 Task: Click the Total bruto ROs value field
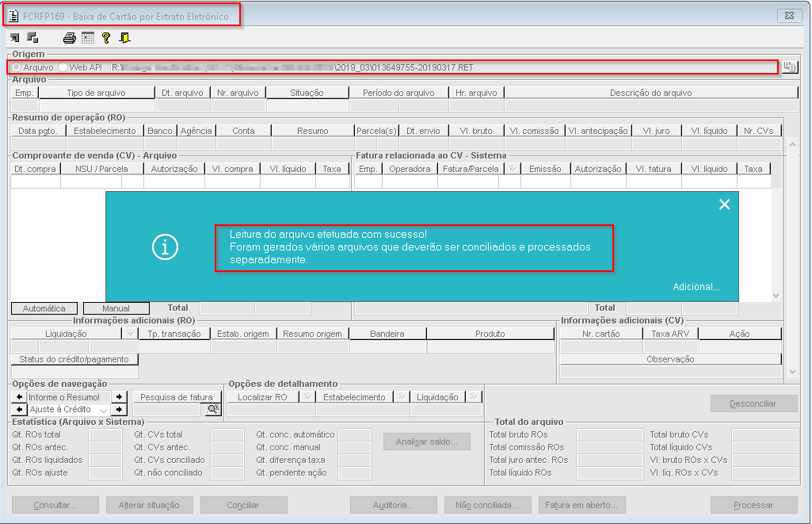coord(610,434)
